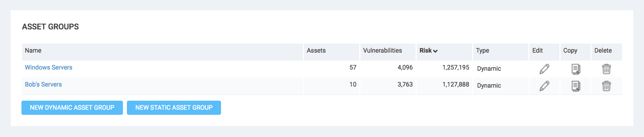Open the Bob's Servers link
The height and width of the screenshot is (137, 644).
pos(43,84)
